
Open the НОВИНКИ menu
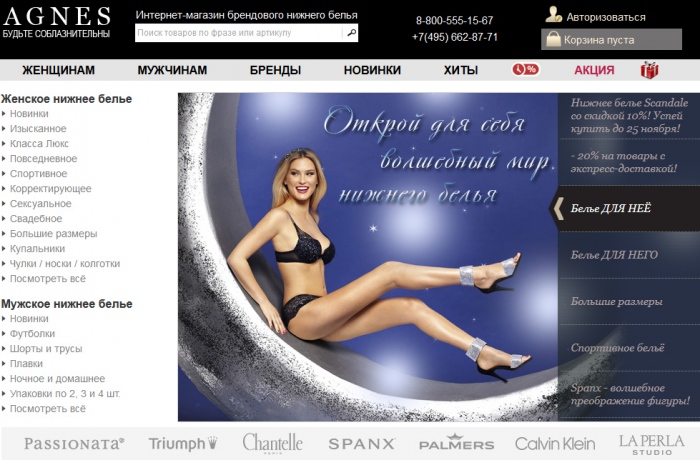372,70
